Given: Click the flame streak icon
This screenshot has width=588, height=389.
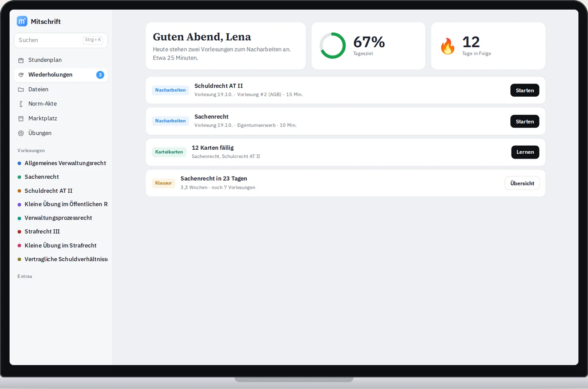Looking at the screenshot, I should click(x=448, y=46).
